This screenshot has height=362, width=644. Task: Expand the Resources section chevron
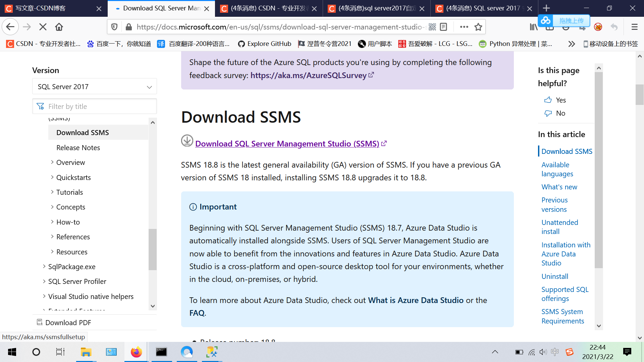[52, 251]
